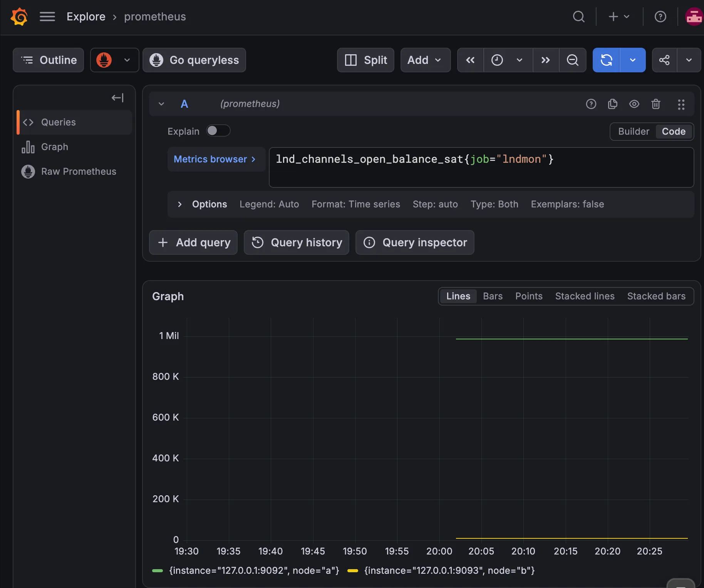704x588 pixels.
Task: Collapse the outline sidebar arrow
Action: tap(117, 98)
